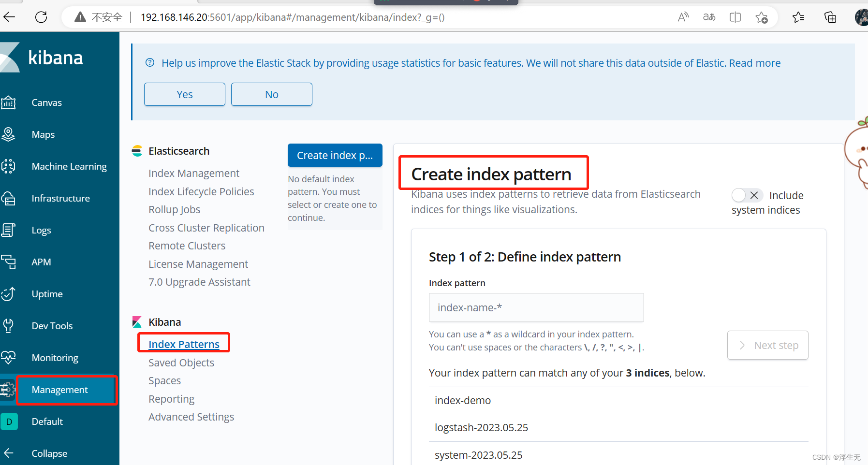The image size is (868, 465).
Task: Collapse the sidebar with arrow icon
Action: pos(9,453)
